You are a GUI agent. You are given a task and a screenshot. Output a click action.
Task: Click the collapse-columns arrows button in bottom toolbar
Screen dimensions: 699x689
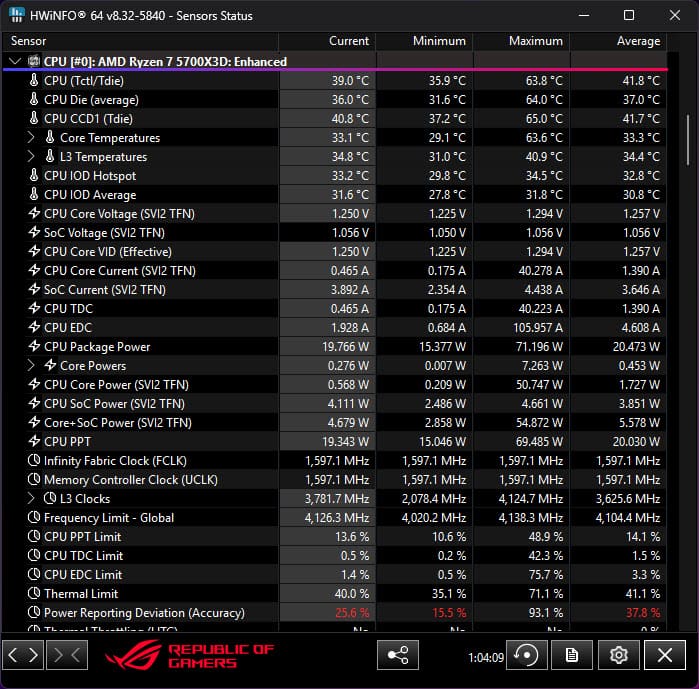point(68,655)
